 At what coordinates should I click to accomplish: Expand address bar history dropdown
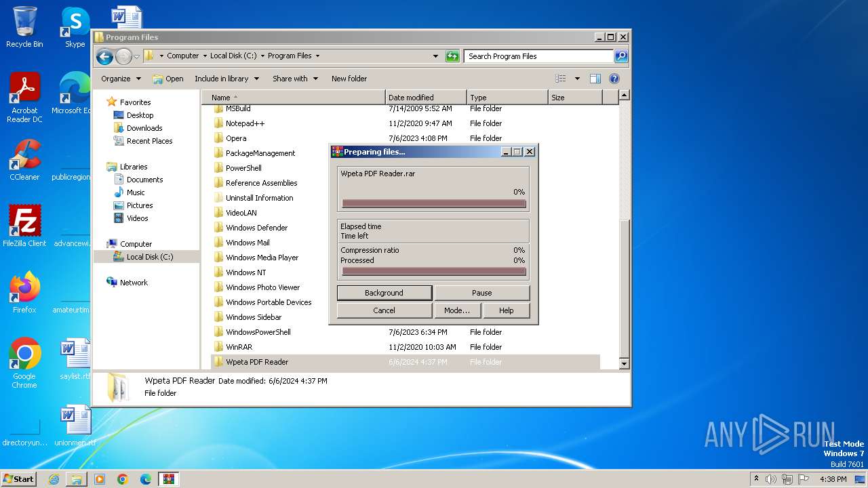tap(435, 56)
